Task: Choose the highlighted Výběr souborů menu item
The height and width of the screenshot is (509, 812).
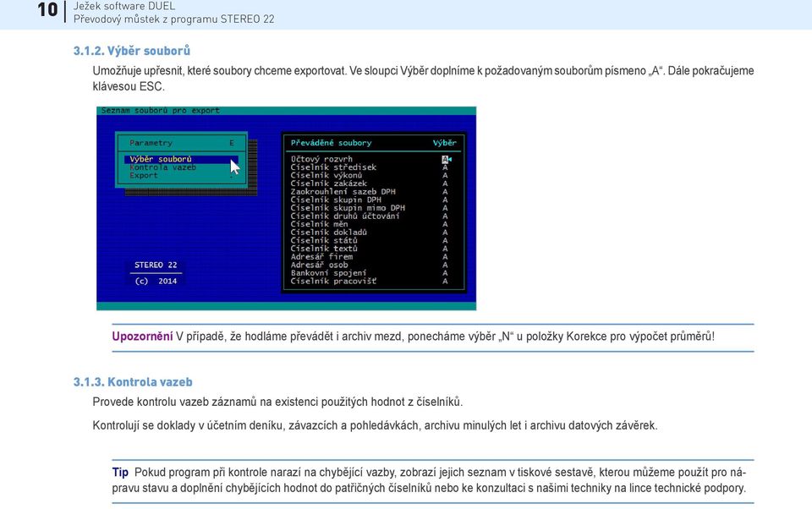Action: coord(181,159)
